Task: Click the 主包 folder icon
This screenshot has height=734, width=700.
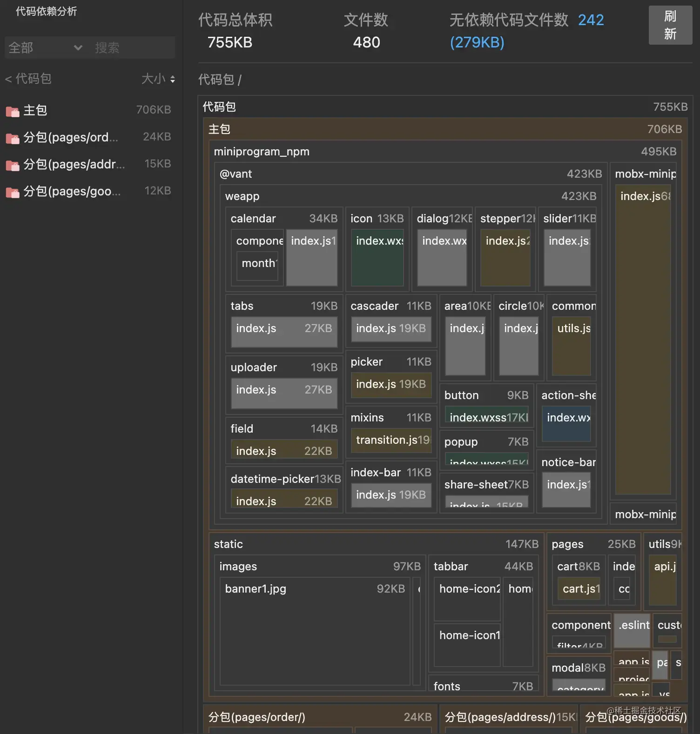Action: [13, 111]
